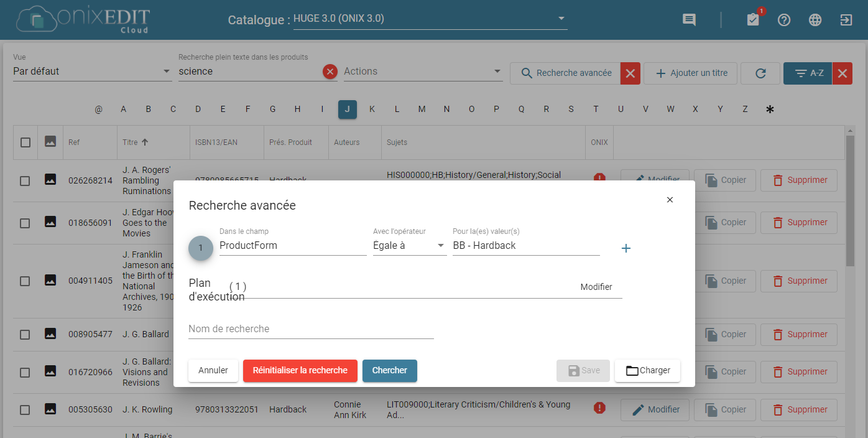The image size is (868, 438).
Task: Filter titles by letter J
Action: coord(348,109)
